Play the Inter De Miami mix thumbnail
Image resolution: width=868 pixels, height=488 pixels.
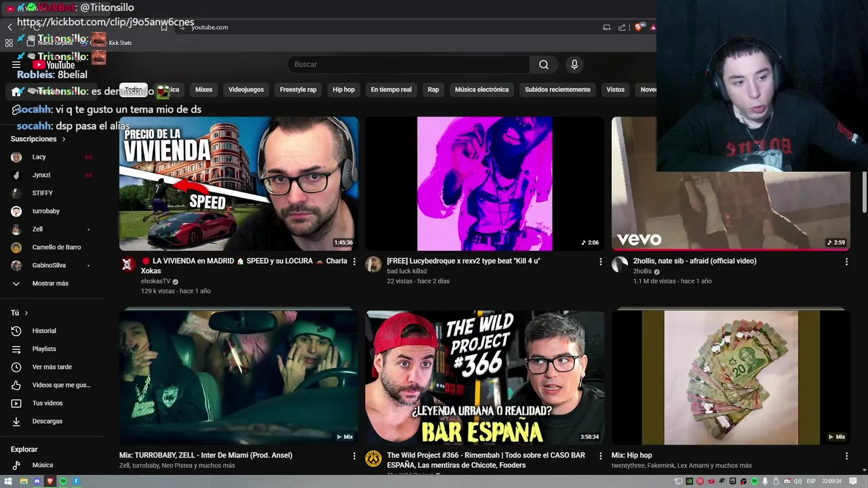point(239,378)
